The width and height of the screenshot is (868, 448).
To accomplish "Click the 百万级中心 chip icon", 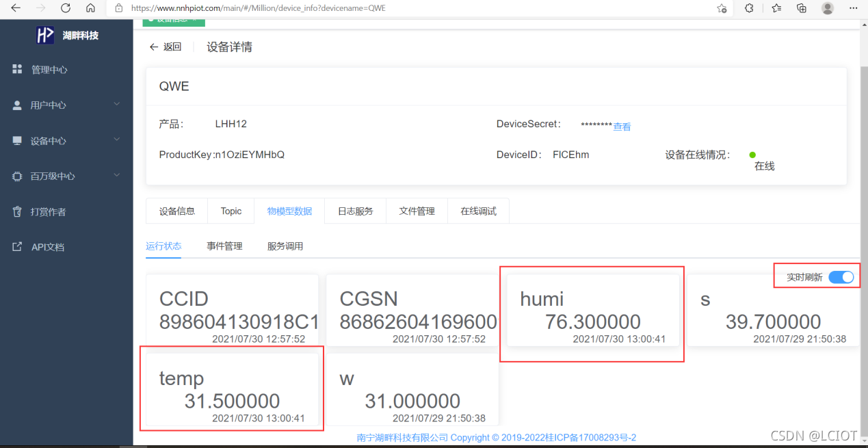I will [x=17, y=176].
